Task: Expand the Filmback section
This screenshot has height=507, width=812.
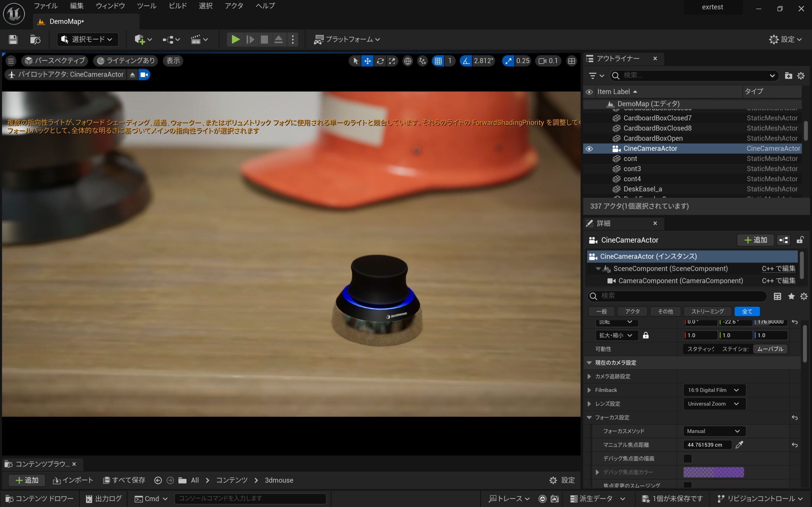Action: click(x=589, y=390)
